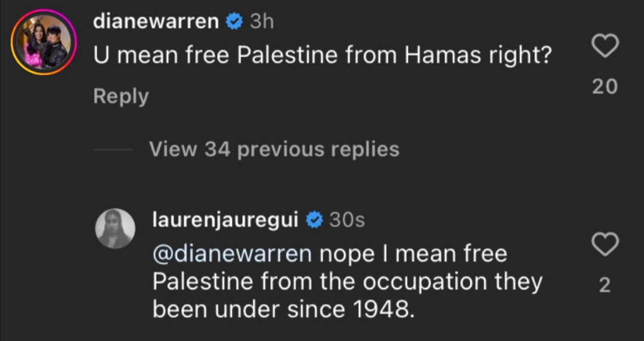Viewport: 644px width, 341px height.
Task: Click the word Palestine in dianewarren's comment
Action: coord(288,56)
